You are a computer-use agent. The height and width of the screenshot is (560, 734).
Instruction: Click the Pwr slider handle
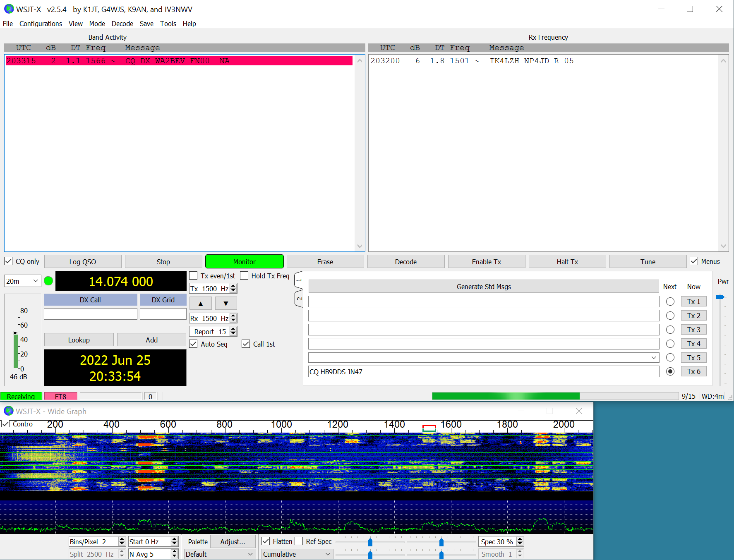pos(720,297)
